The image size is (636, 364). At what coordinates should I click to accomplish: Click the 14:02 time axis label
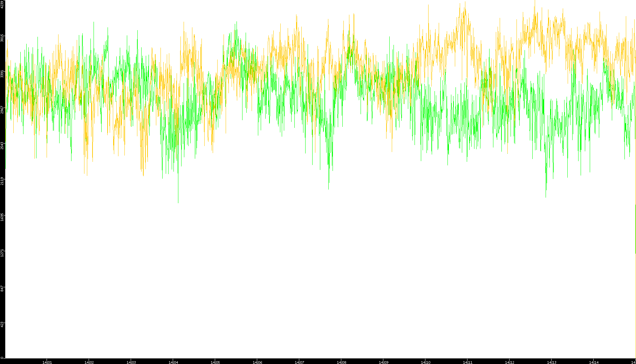pyautogui.click(x=89, y=362)
